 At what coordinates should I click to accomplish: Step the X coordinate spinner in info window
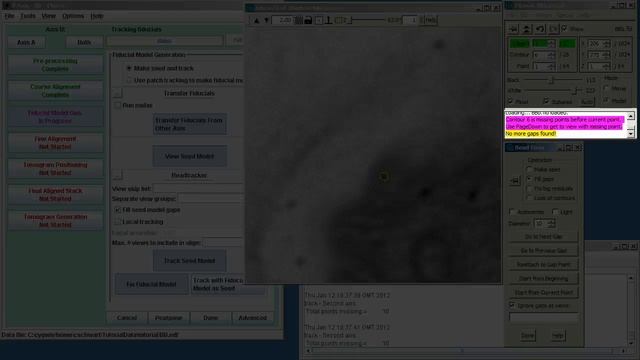[x=607, y=43]
